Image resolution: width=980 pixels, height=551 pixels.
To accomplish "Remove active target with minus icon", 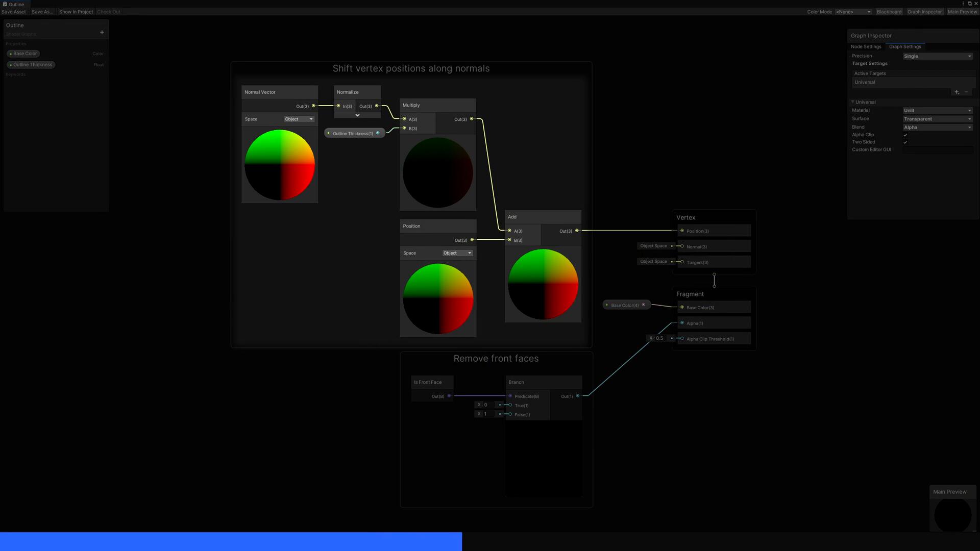I will pos(966,92).
